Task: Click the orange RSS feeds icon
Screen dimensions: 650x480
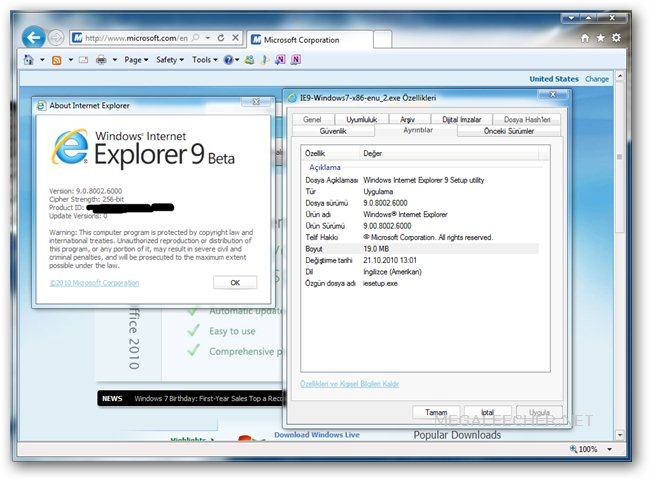Action: click(x=56, y=61)
